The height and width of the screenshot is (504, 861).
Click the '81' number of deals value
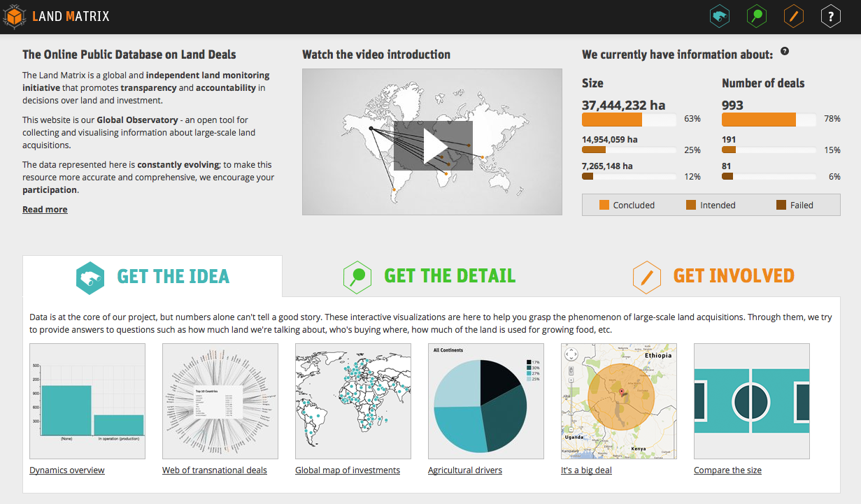tap(727, 166)
